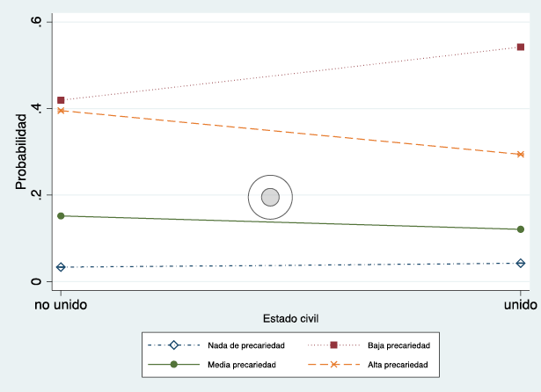Screen dimensions: 541x392
Task: Click the blue diamond symbol in the legend
Action: tap(173, 345)
